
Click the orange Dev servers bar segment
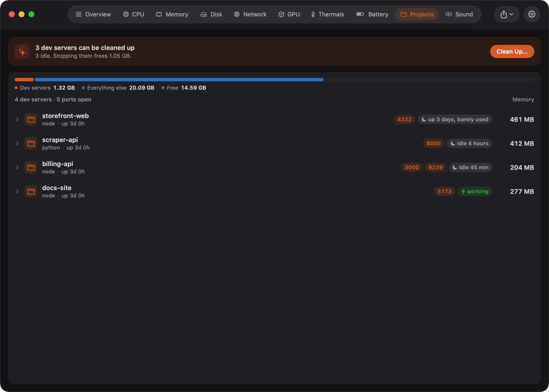point(24,80)
